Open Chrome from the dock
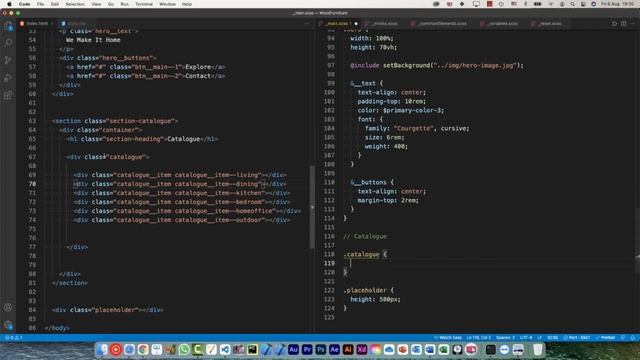Screen dimensions: 640x360 pyautogui.click(x=143, y=349)
